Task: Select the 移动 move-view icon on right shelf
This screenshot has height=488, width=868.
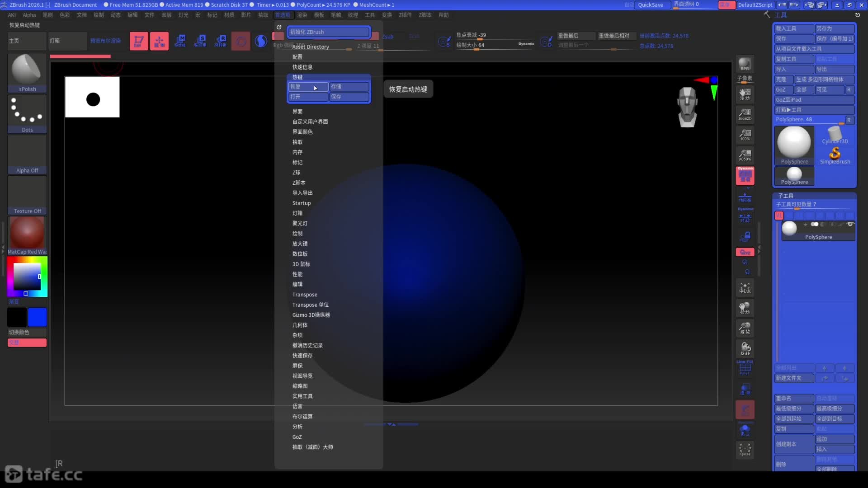Action: pos(745,308)
